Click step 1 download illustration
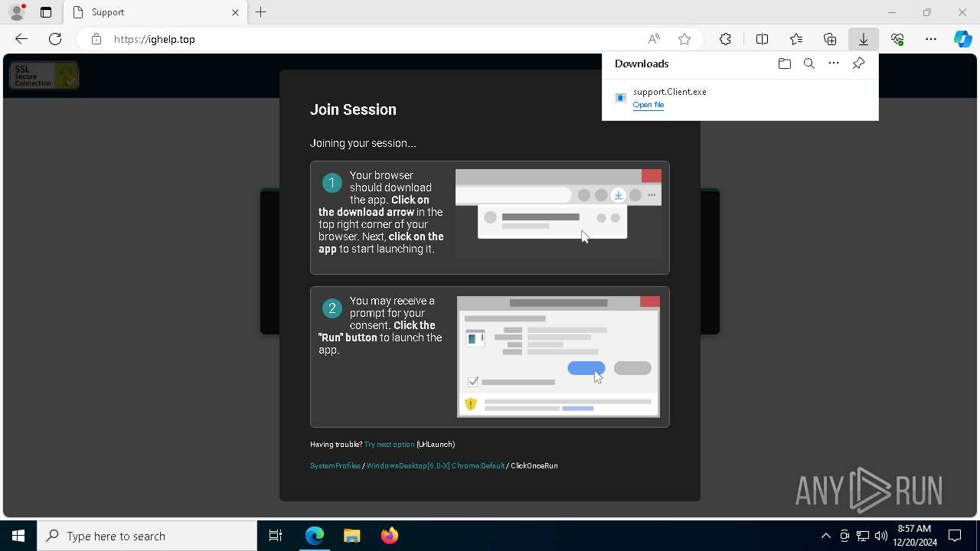Viewport: 980px width, 551px height. (558, 213)
